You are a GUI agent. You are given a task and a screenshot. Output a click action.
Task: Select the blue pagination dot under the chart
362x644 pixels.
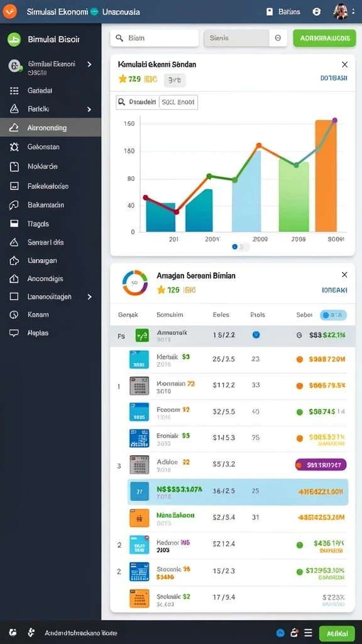click(x=235, y=247)
